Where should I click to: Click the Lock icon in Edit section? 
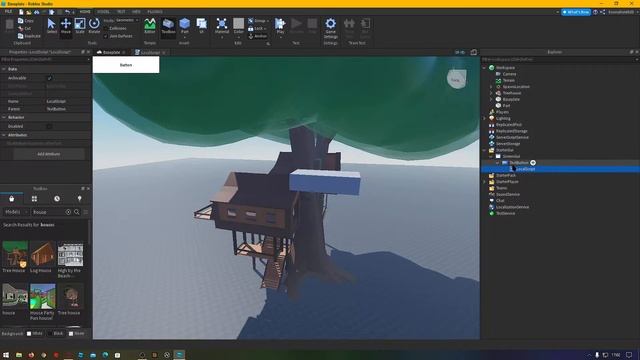[251, 28]
